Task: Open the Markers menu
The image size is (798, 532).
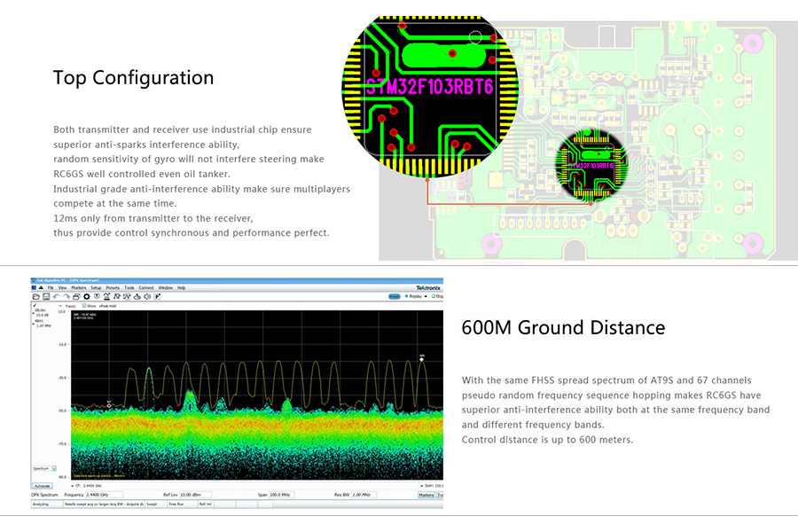Action: click(x=79, y=287)
